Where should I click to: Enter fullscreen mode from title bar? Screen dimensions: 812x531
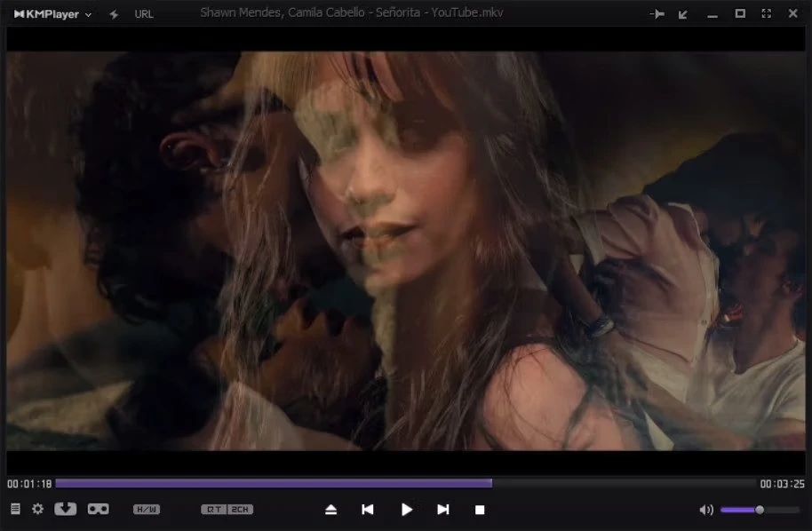point(767,14)
